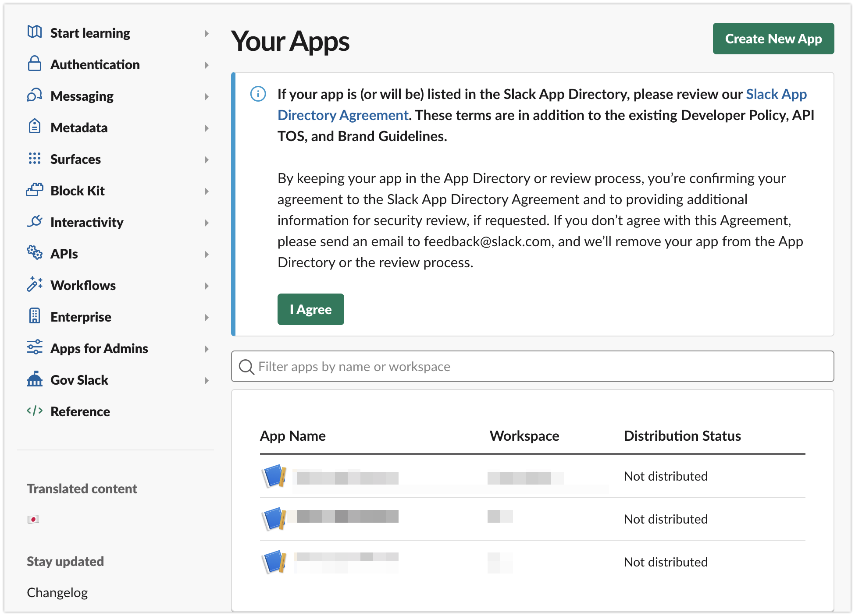
Task: Open the Slack App Directory Agreement link
Action: pyautogui.click(x=542, y=105)
